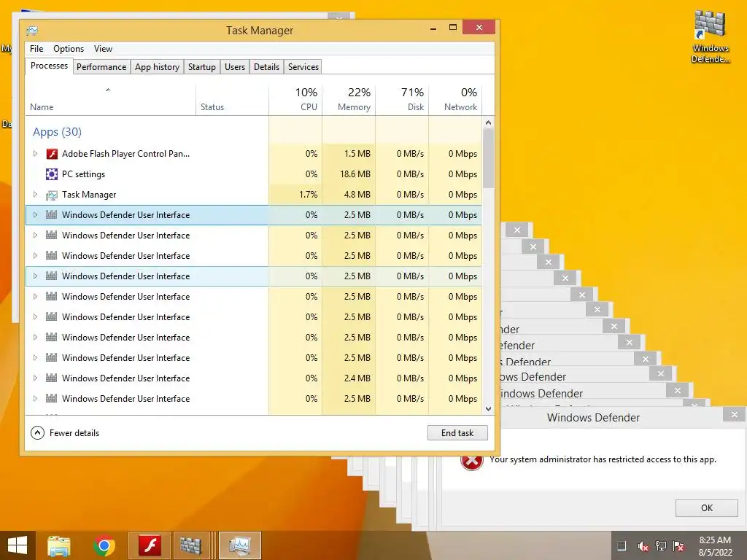Click the PC settings gear icon
The height and width of the screenshot is (560, 747).
pyautogui.click(x=52, y=174)
